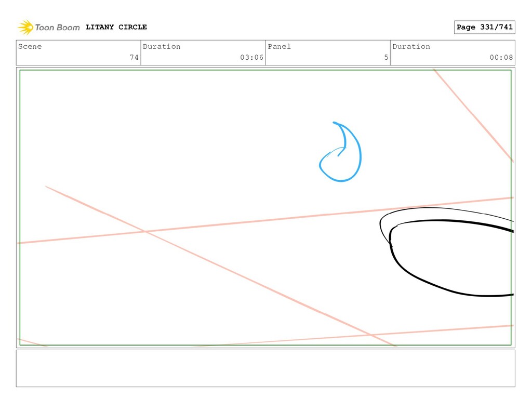Click the Scene label
532x411 pixels.
(x=30, y=46)
